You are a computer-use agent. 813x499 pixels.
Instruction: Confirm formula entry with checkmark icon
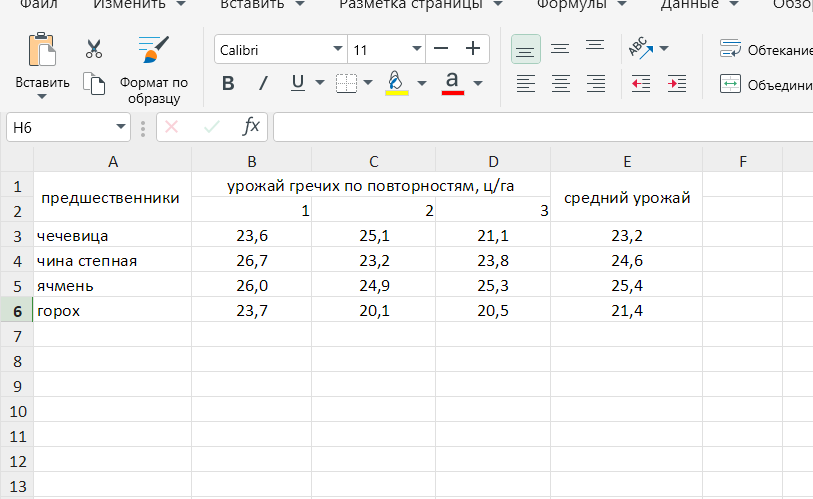[x=212, y=127]
